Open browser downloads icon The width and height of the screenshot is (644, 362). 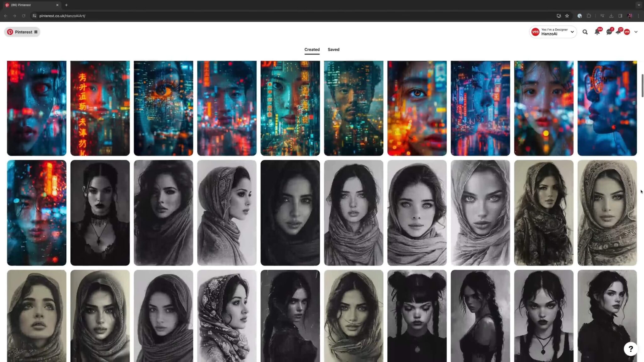click(611, 16)
